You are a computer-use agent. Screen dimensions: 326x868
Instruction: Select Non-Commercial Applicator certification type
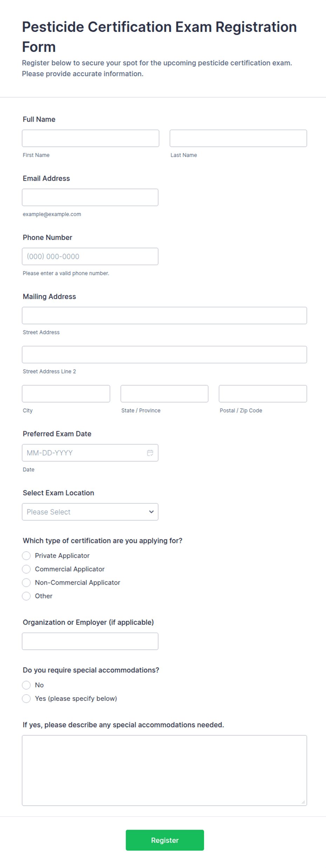pos(26,582)
